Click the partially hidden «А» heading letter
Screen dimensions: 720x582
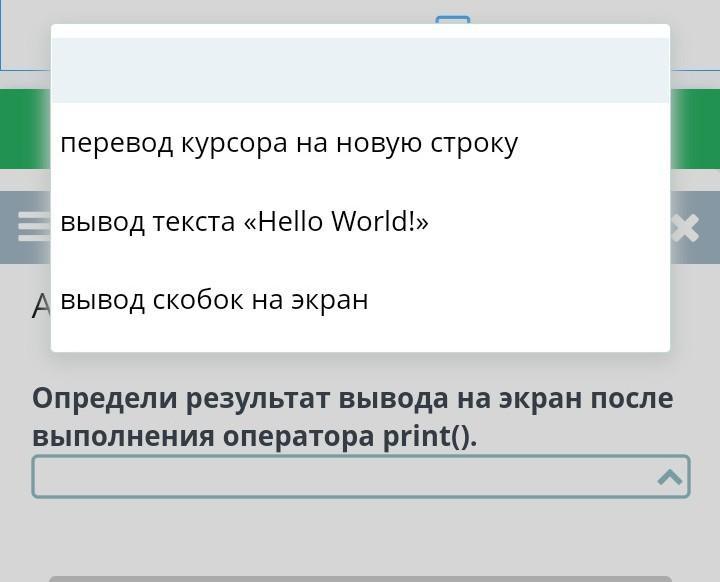pyautogui.click(x=40, y=305)
